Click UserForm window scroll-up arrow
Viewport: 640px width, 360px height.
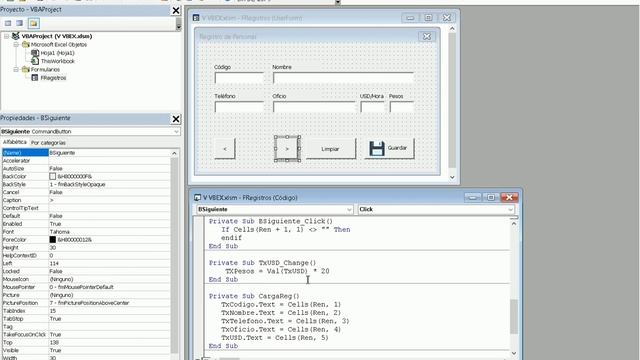452,29
